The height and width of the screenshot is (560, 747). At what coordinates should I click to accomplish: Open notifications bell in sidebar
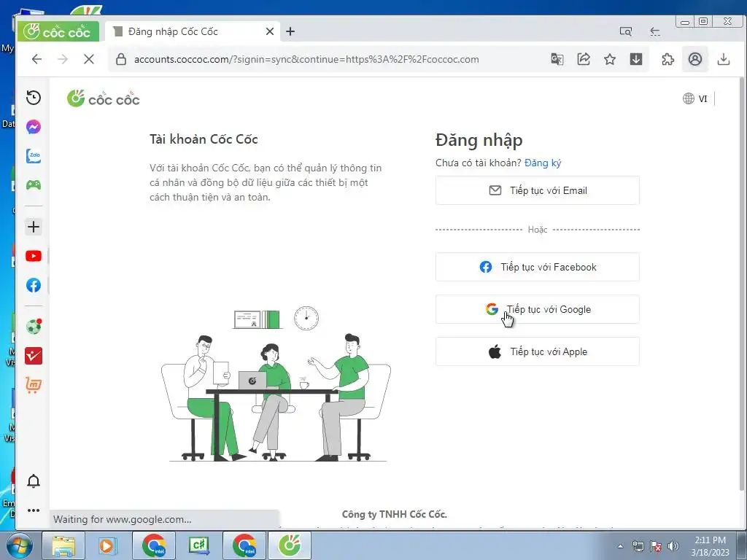coord(34,481)
